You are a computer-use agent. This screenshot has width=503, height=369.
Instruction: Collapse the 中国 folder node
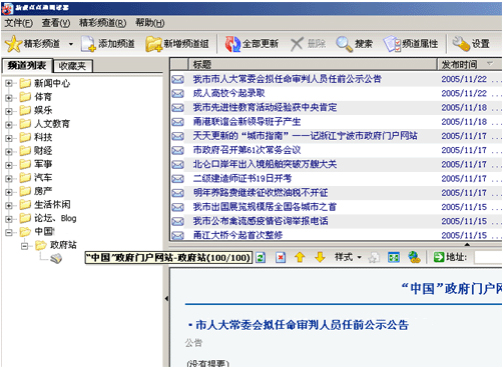(9, 232)
